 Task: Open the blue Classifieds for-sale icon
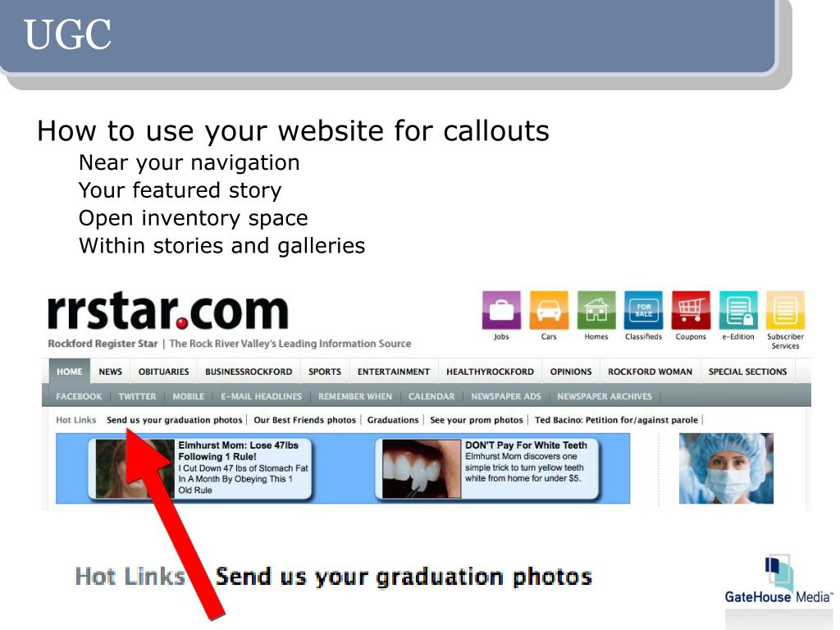coord(643,309)
